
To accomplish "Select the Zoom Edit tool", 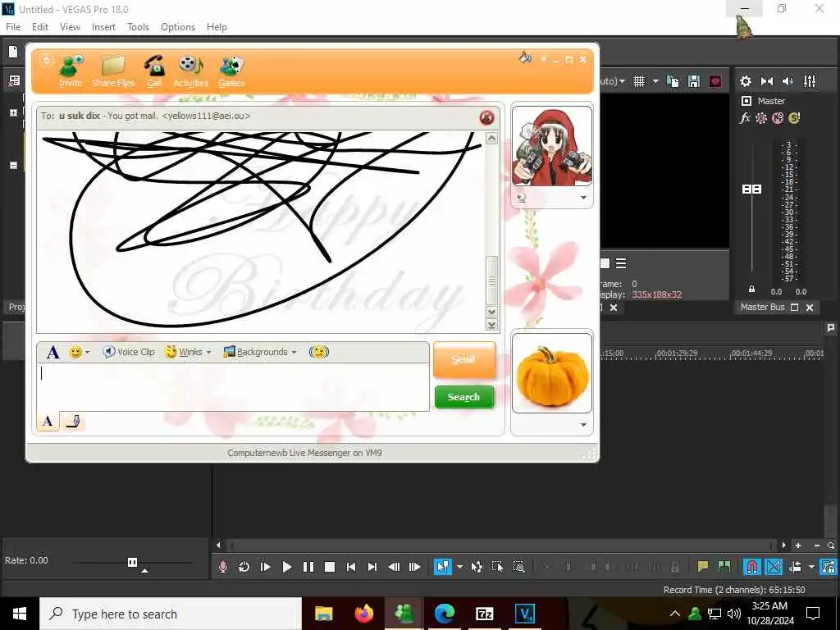I will click(518, 567).
